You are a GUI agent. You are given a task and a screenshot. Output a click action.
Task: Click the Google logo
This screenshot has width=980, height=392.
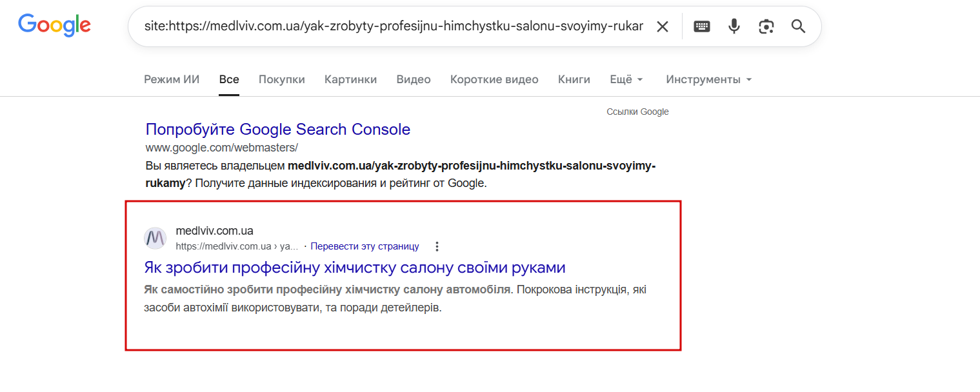click(54, 25)
